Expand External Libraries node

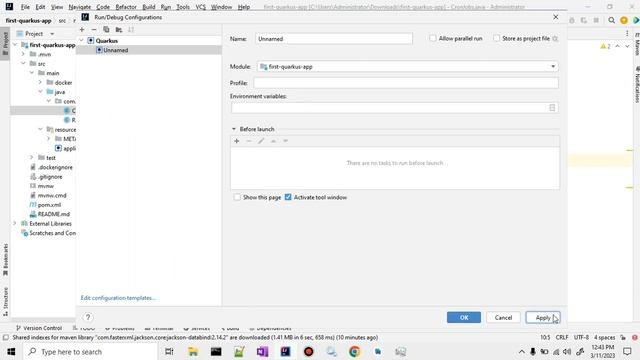[15, 223]
